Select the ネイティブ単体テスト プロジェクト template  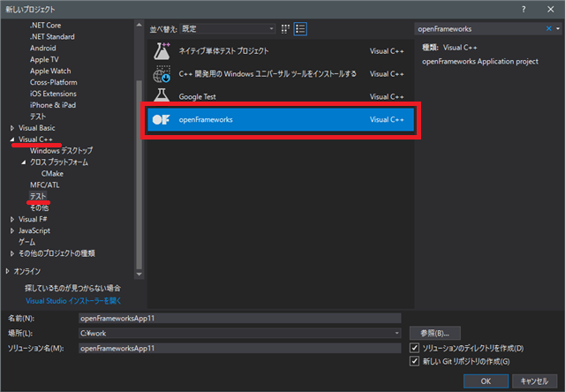pyautogui.click(x=281, y=51)
